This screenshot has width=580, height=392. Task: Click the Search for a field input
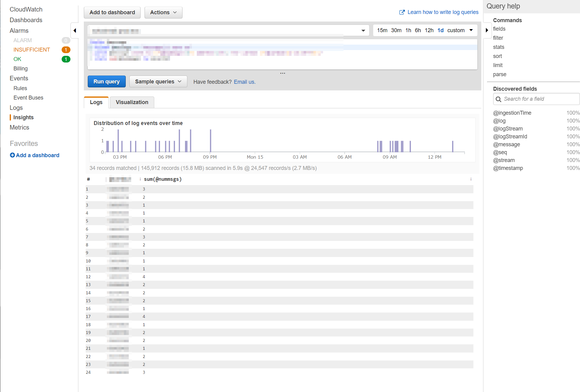point(537,99)
